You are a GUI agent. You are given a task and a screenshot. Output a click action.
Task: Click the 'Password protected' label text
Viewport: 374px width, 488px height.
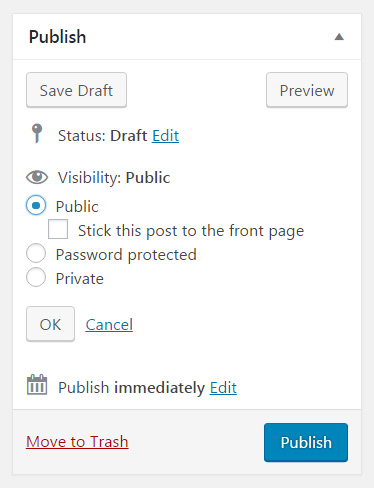[x=126, y=255]
